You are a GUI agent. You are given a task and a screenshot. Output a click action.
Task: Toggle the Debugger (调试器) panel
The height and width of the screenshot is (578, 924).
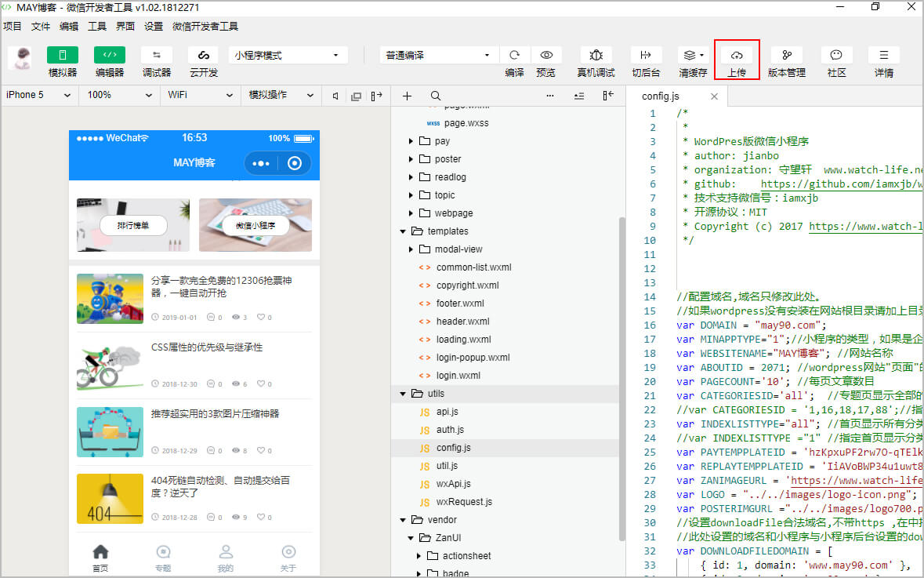[156, 56]
